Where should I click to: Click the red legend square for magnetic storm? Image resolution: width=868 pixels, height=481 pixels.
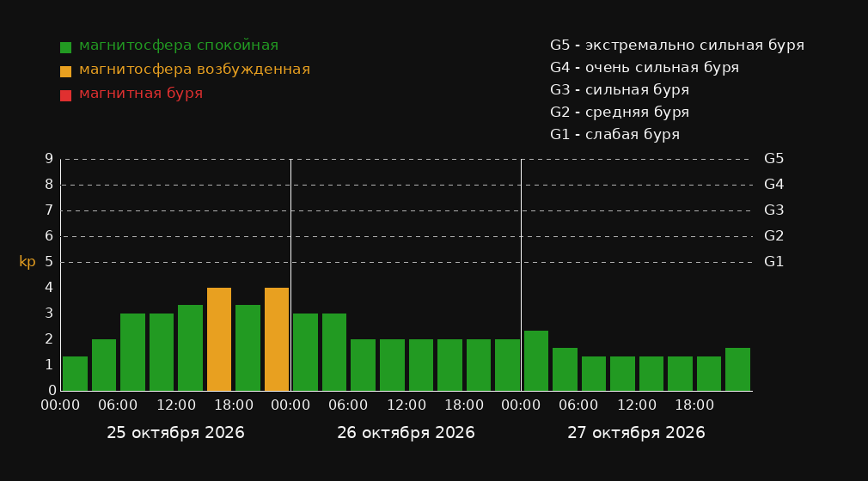[x=66, y=95]
